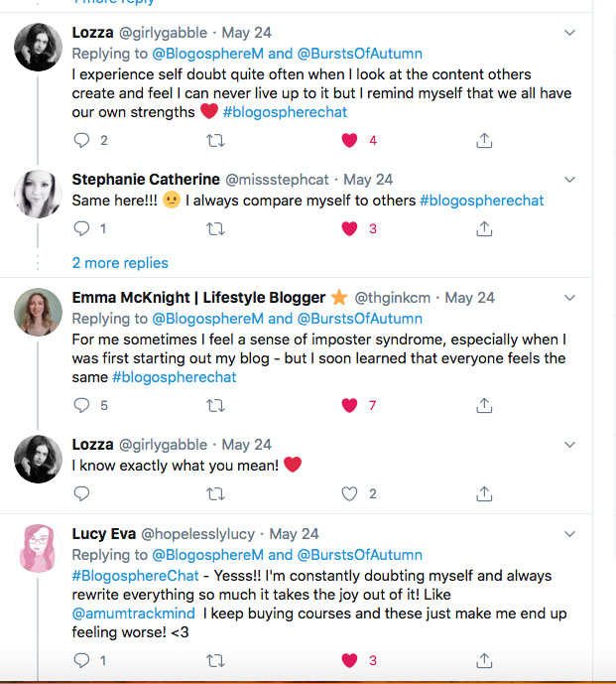Screen dimensions: 616x684
Task: Reply to Emma McKnight's imposter syndrome tweet
Action: pyautogui.click(x=81, y=405)
